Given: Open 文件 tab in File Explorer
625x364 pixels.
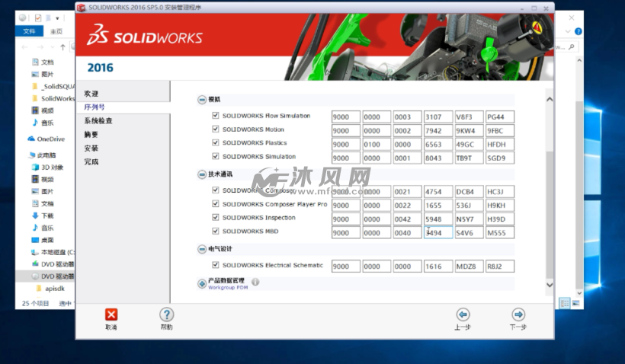Looking at the screenshot, I should coord(29,31).
